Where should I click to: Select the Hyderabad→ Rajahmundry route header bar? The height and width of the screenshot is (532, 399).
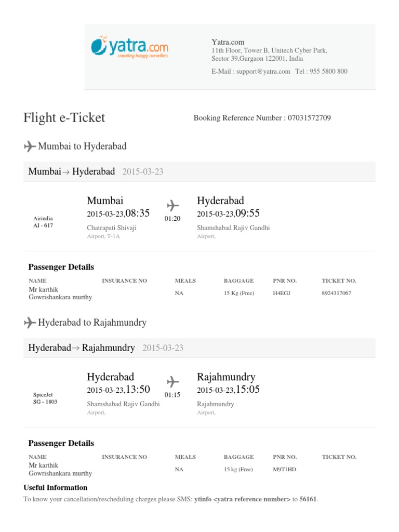point(199,348)
